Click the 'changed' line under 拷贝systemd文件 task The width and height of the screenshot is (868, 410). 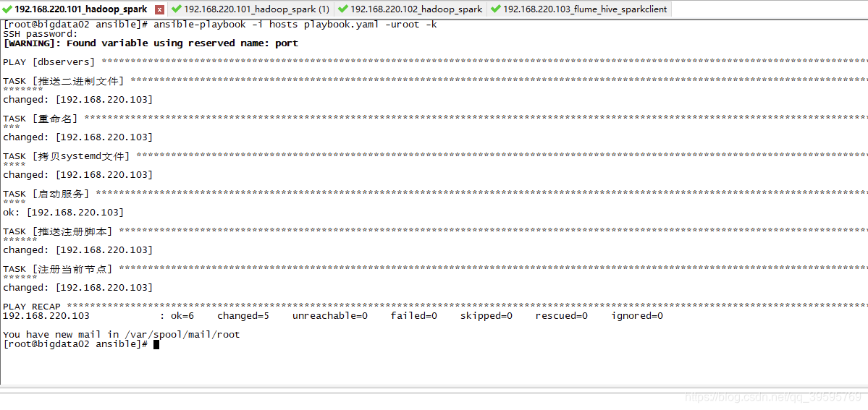coord(77,175)
